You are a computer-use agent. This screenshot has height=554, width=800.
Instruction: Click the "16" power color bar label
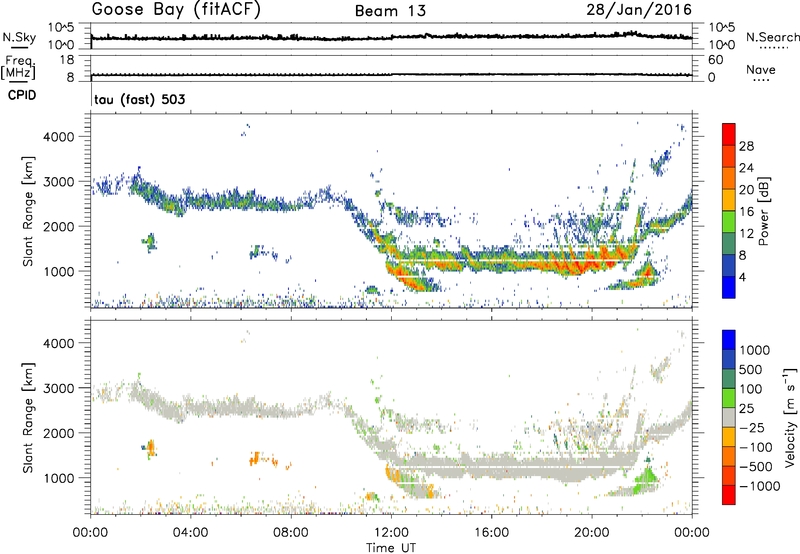pyautogui.click(x=746, y=212)
